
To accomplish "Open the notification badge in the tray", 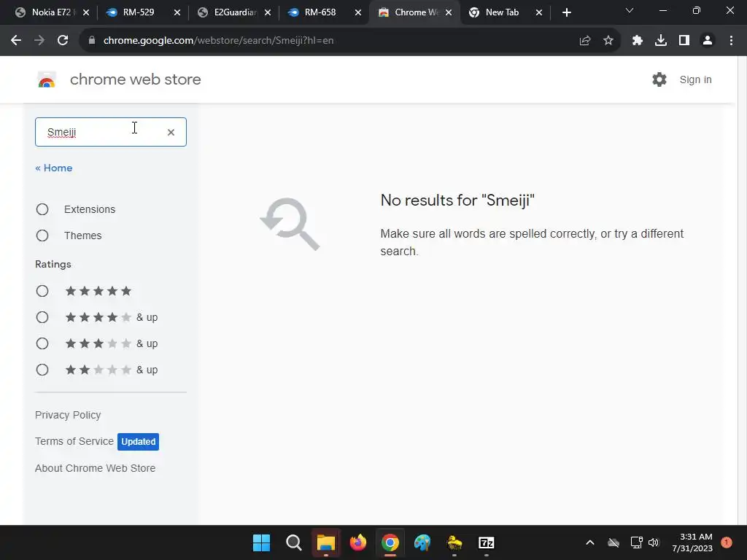I will pyautogui.click(x=727, y=542).
